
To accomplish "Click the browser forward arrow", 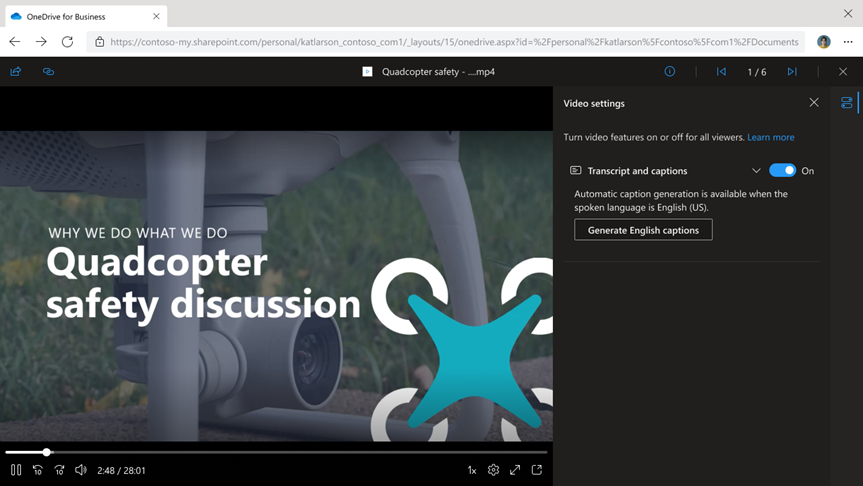I will (x=41, y=42).
